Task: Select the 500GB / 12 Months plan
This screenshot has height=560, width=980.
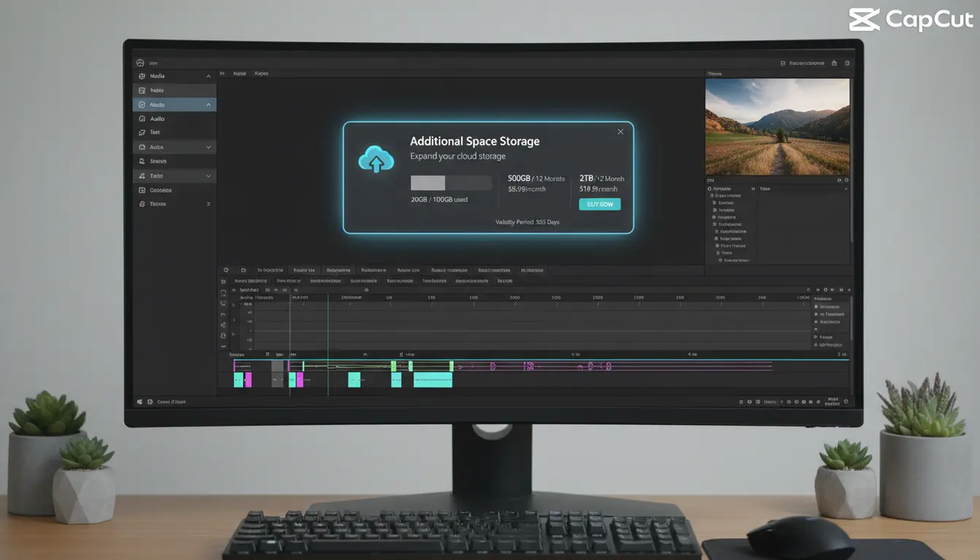Action: (x=536, y=184)
